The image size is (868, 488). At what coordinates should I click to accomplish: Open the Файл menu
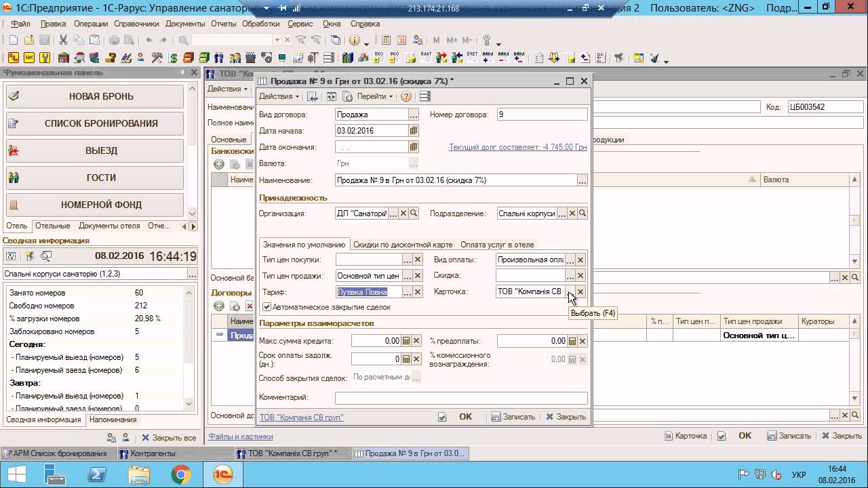pos(20,23)
